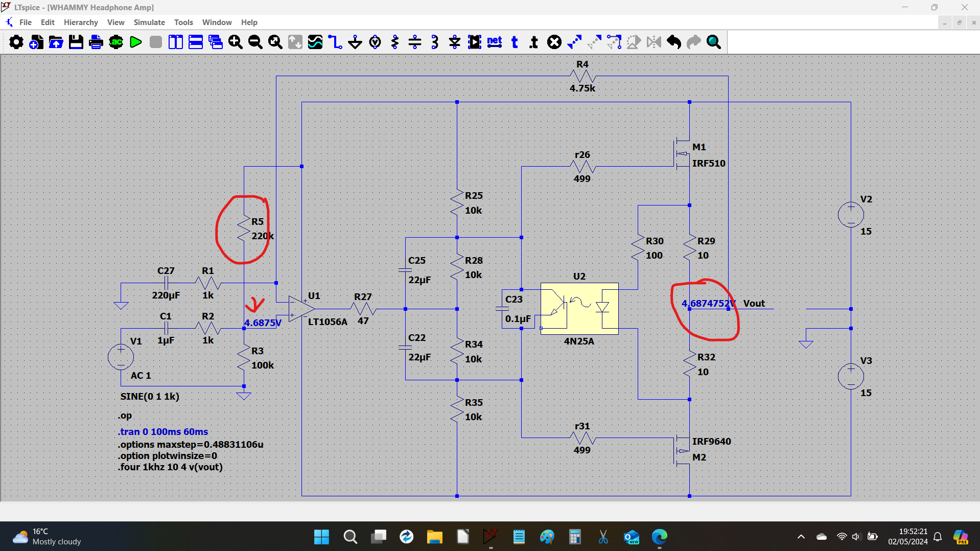980x551 pixels.
Task: Save the schematic with disk icon
Action: click(76, 42)
